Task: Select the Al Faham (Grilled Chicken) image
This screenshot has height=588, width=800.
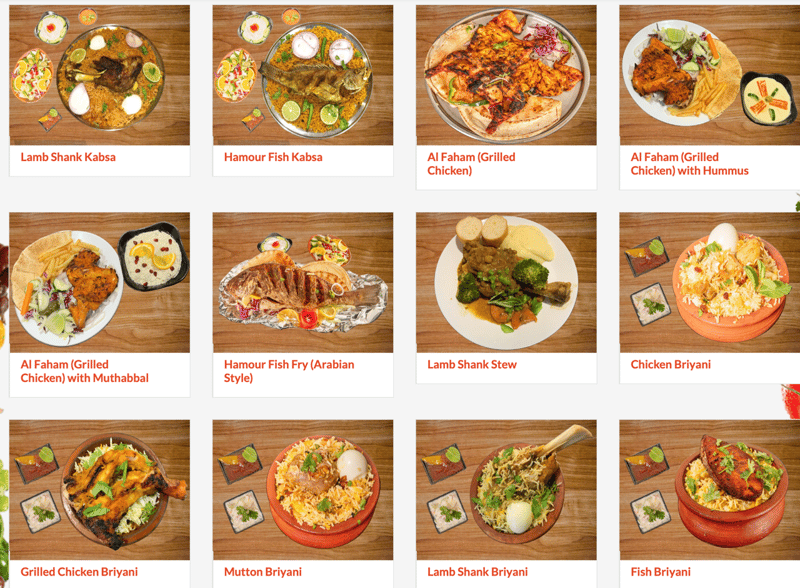Action: pyautogui.click(x=506, y=75)
